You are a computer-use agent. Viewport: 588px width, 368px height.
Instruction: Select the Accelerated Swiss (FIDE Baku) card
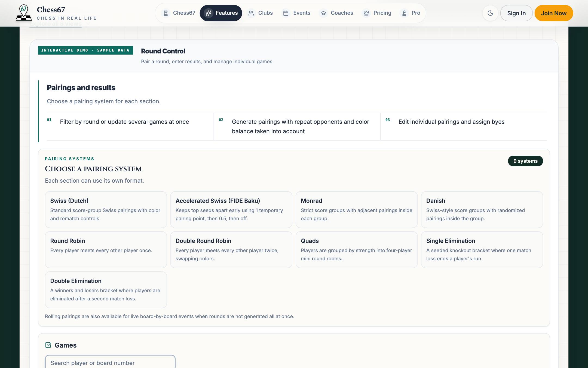(x=231, y=210)
